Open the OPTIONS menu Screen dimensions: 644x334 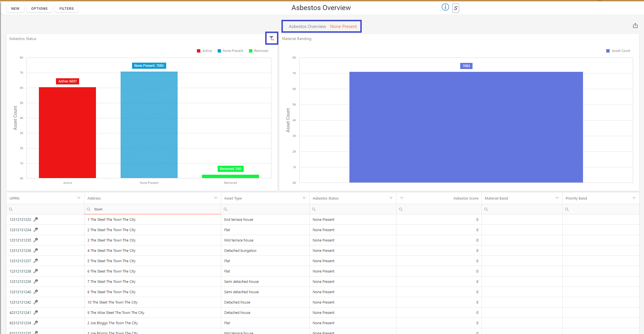click(x=39, y=8)
